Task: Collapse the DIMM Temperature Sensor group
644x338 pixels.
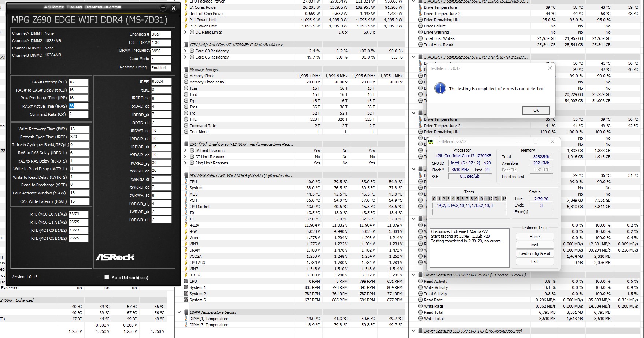Action: pos(179,312)
